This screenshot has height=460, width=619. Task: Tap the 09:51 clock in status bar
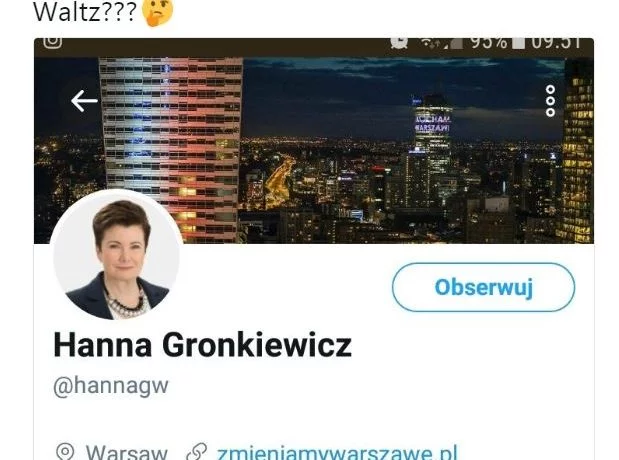coord(556,43)
